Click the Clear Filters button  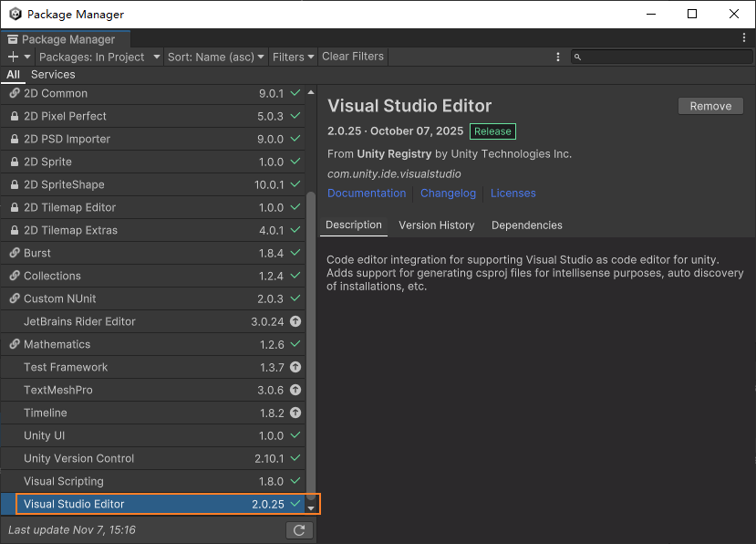[352, 57]
